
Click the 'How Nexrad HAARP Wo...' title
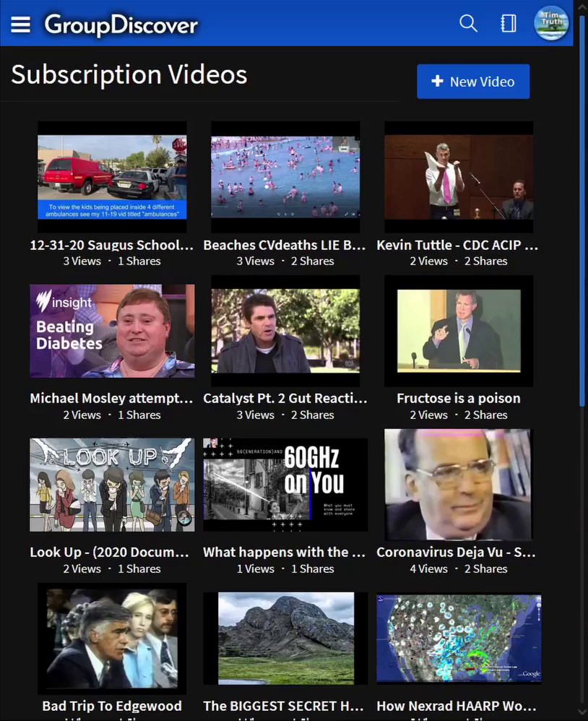coord(457,706)
